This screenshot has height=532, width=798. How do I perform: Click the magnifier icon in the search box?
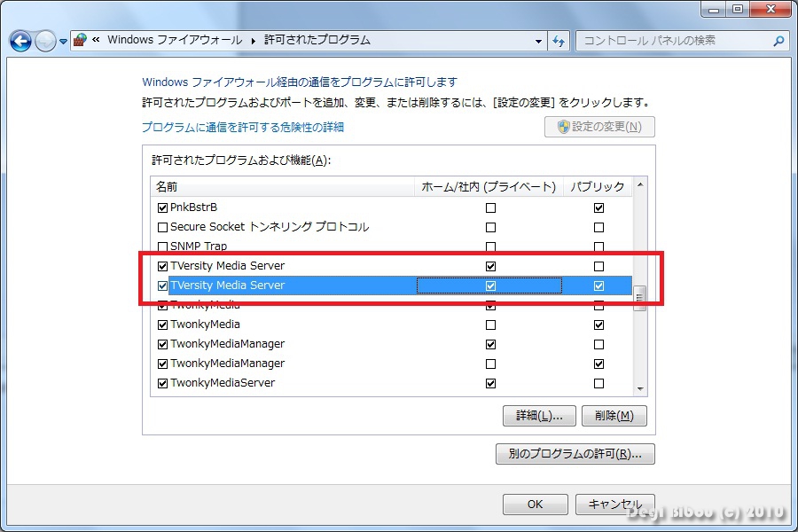778,41
